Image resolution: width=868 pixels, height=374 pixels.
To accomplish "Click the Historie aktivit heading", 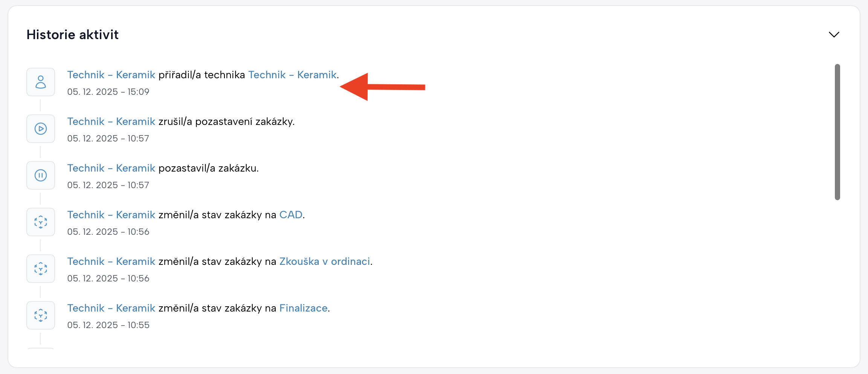I will tap(73, 35).
